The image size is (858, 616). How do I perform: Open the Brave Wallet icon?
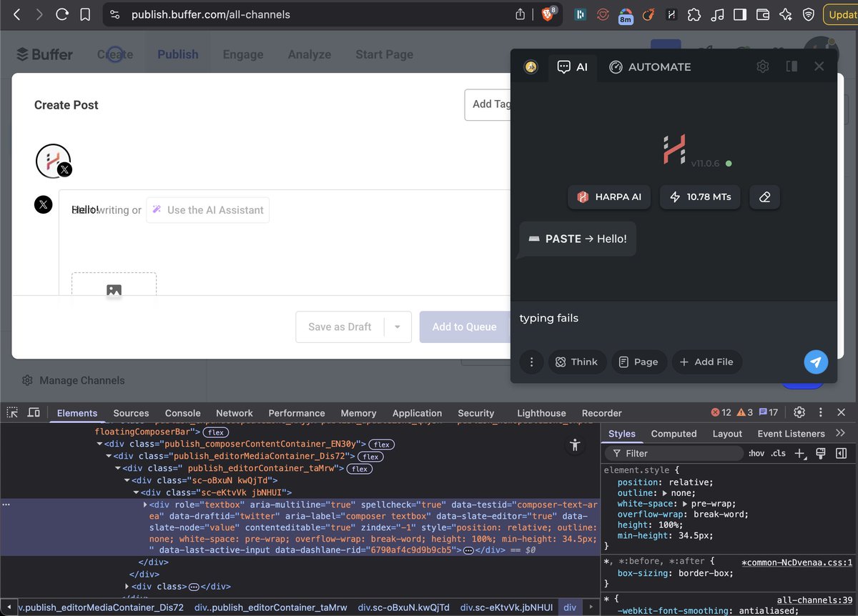click(762, 14)
